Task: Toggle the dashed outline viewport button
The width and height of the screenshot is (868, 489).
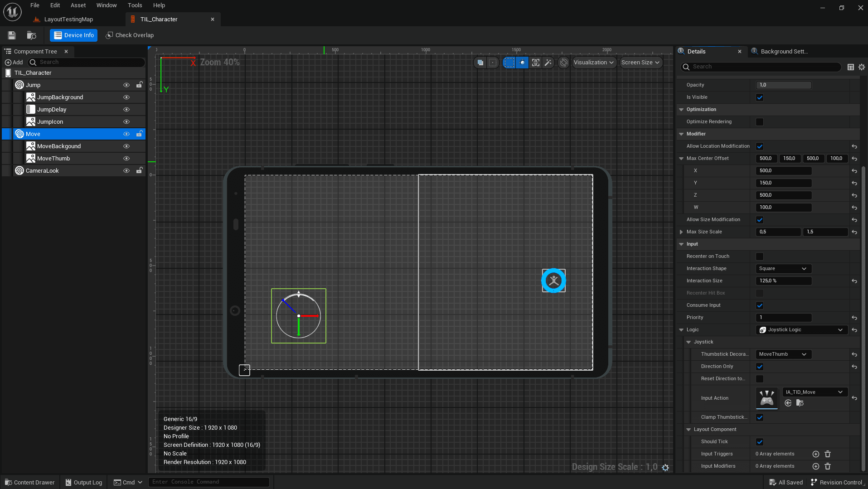Action: click(509, 63)
